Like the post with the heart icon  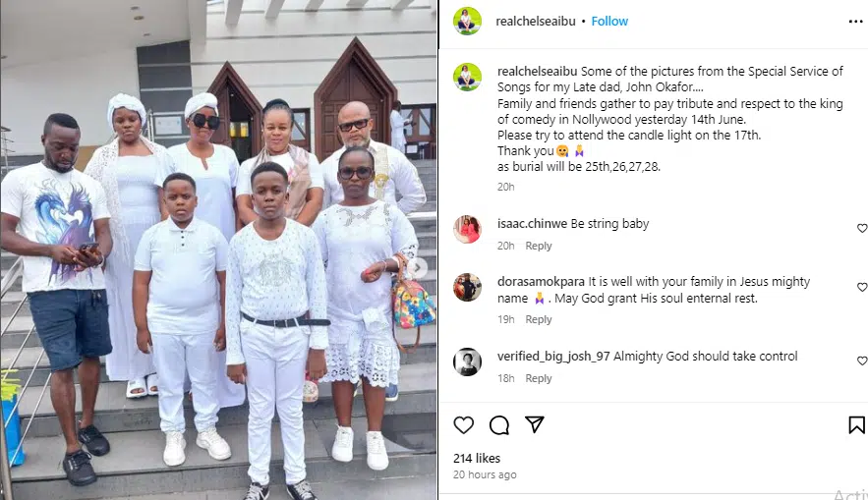463,425
